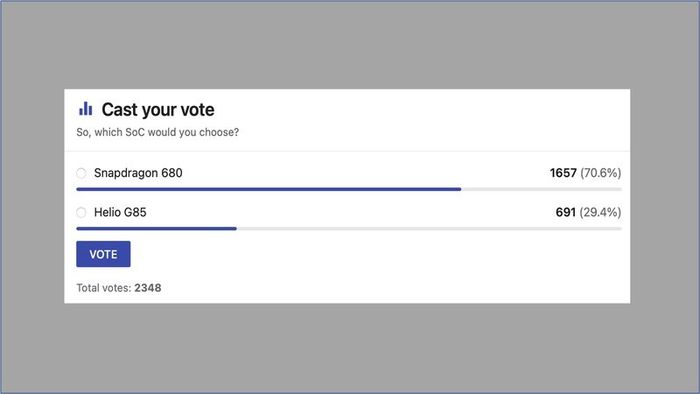
Task: Click the 691 vote count
Action: click(x=566, y=212)
